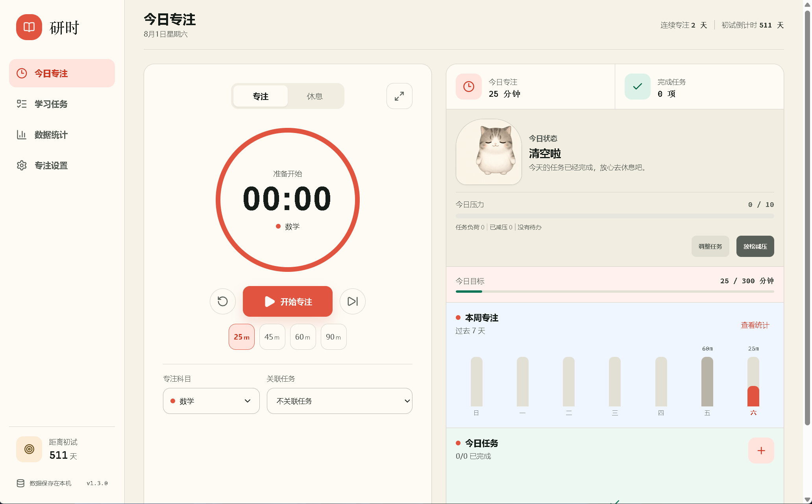Click the 8月1日星期六 date text
Image resolution: width=812 pixels, height=504 pixels.
coord(166,34)
